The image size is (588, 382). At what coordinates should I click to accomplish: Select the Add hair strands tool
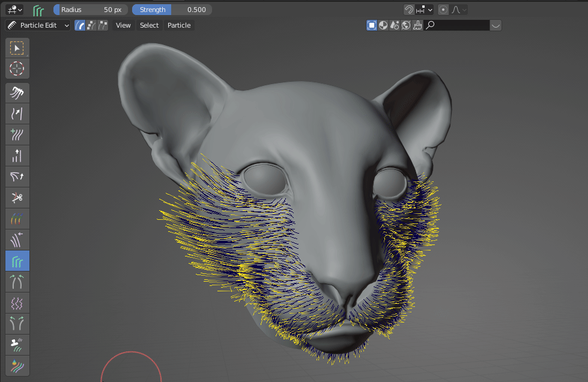pyautogui.click(x=17, y=135)
